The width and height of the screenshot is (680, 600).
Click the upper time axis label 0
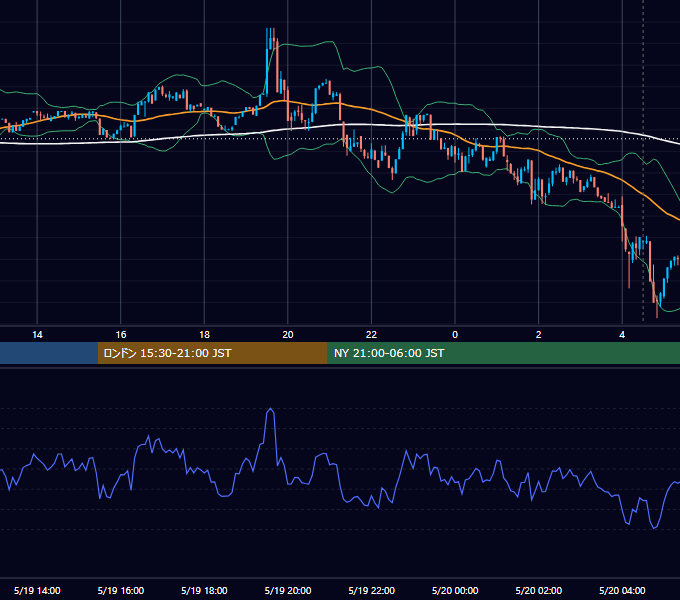click(455, 335)
